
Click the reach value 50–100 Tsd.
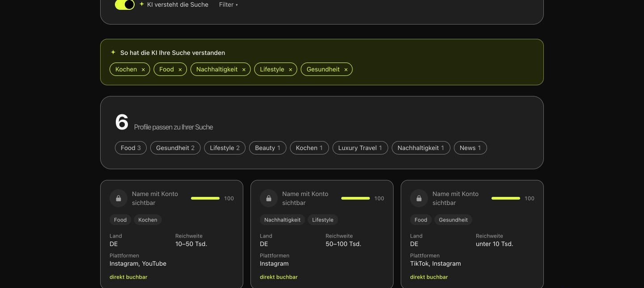[343, 244]
